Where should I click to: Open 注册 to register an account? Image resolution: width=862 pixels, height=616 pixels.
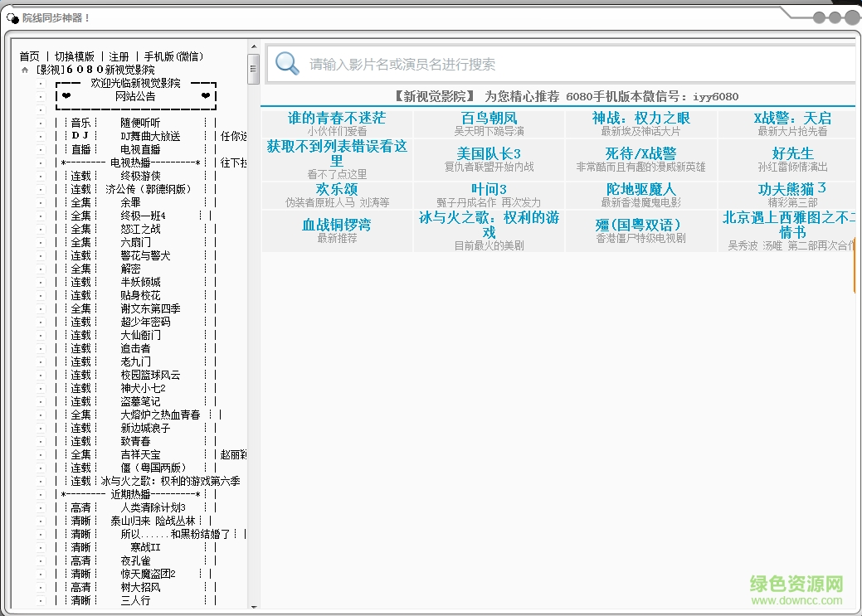(x=116, y=56)
